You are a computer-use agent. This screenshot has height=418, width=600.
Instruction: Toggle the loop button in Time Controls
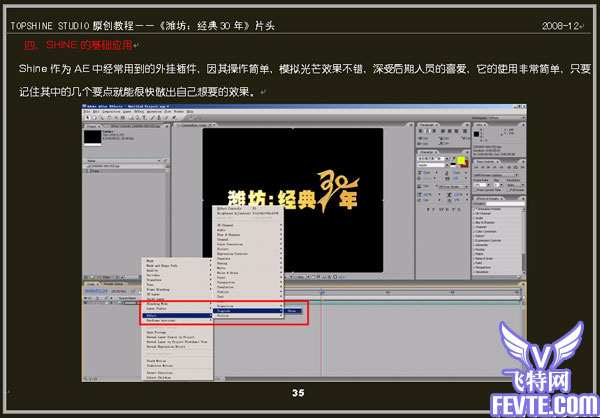pyautogui.click(x=515, y=167)
